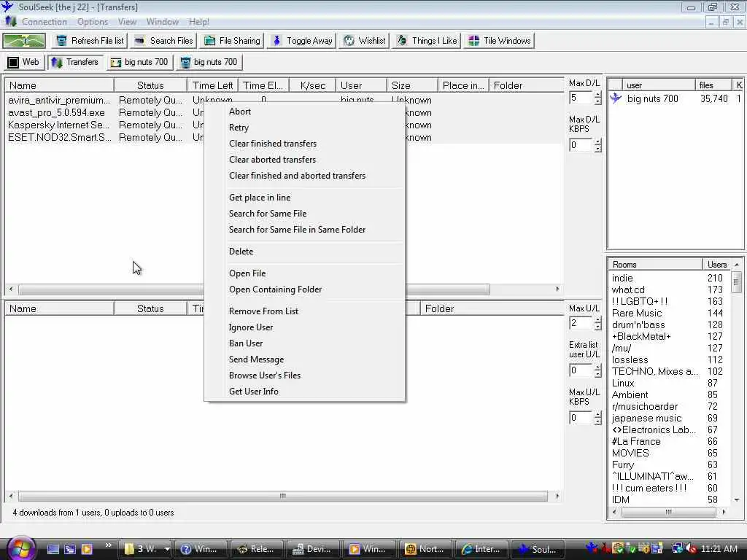Choose Ignore User
The image size is (747, 560).
coord(304,327)
